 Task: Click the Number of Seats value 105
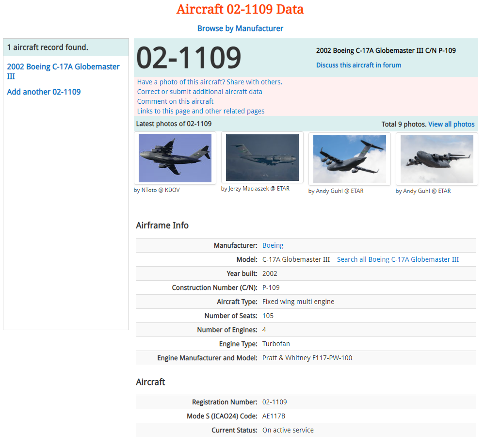click(x=268, y=316)
